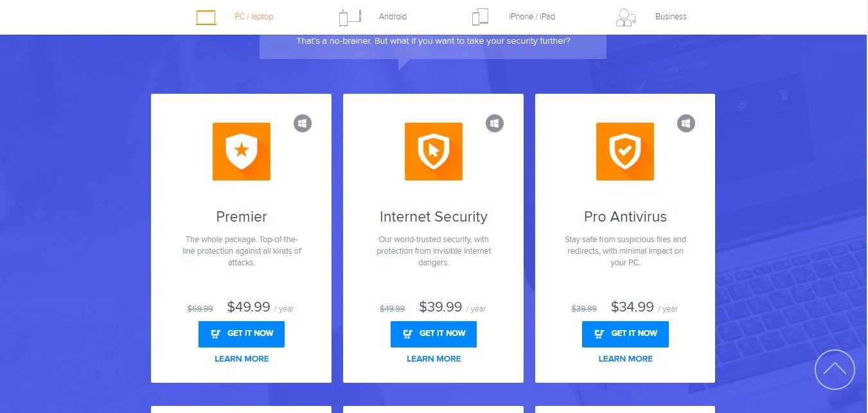The width and height of the screenshot is (868, 413).
Task: Buy Internet Security via GET IT NOW
Action: click(434, 334)
